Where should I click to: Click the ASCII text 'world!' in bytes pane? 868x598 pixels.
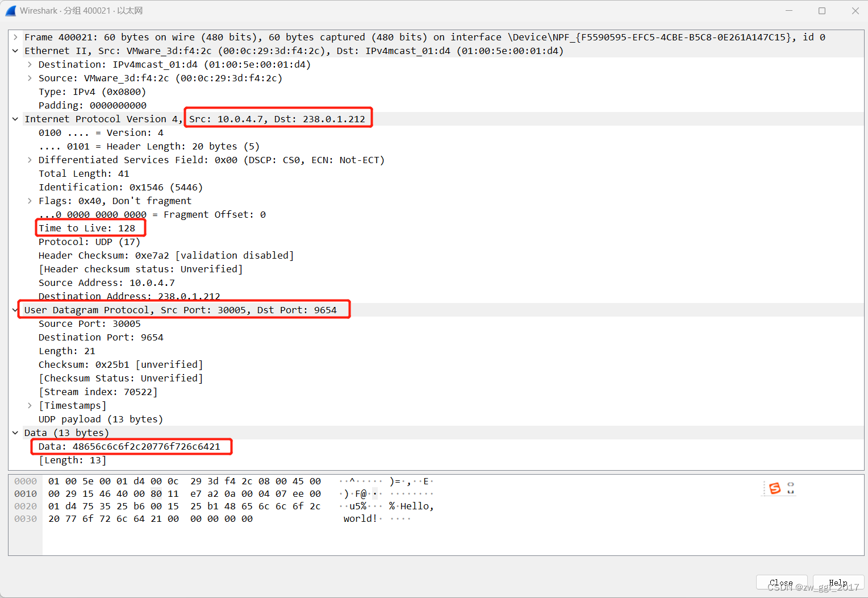click(360, 519)
